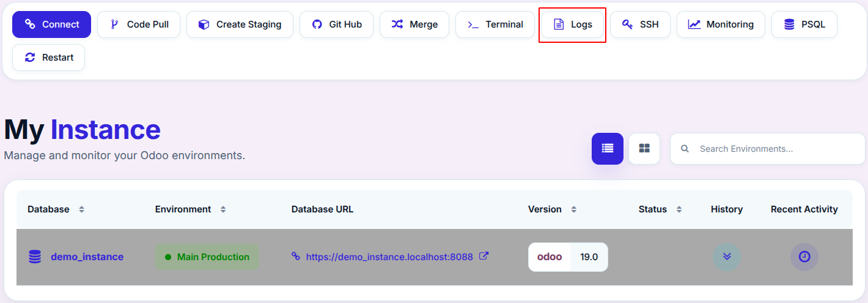Click the odoo 19.0 version badge
Screen dimensions: 868x303
pyautogui.click(x=568, y=257)
